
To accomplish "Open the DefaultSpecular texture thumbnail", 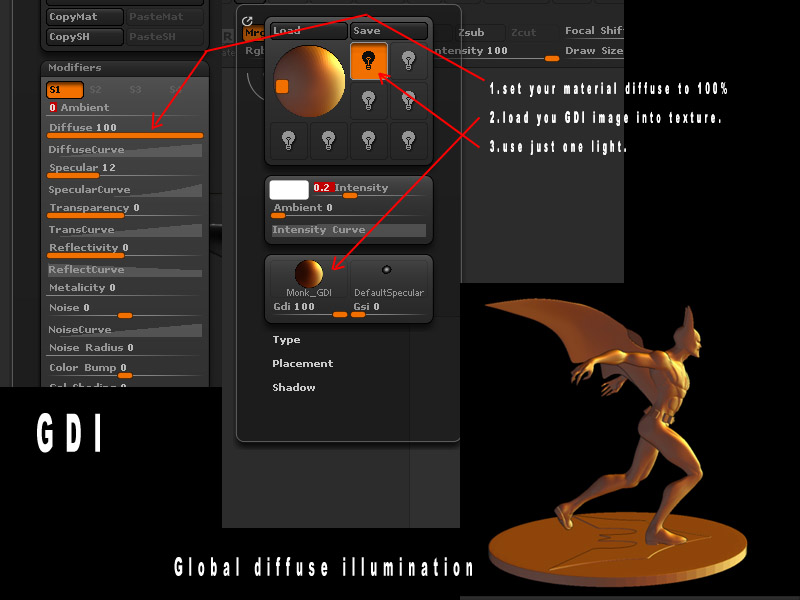I will tap(389, 278).
